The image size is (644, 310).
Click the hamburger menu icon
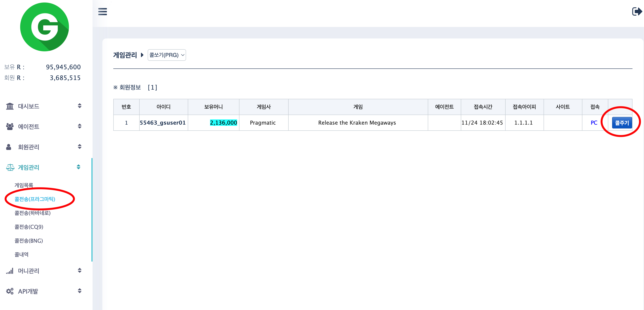[x=103, y=12]
